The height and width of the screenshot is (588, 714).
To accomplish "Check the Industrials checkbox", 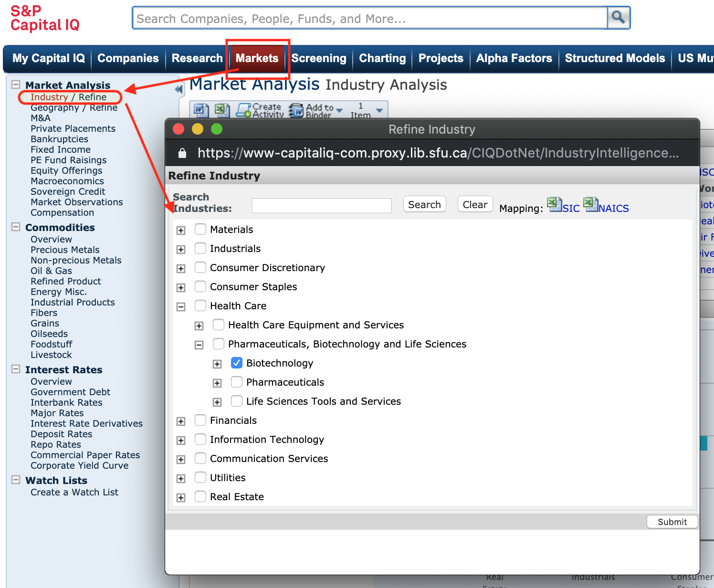I will [x=200, y=248].
